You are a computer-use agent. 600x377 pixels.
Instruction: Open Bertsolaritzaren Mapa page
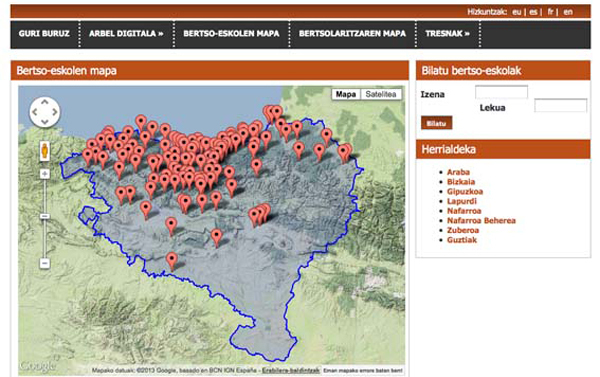352,34
